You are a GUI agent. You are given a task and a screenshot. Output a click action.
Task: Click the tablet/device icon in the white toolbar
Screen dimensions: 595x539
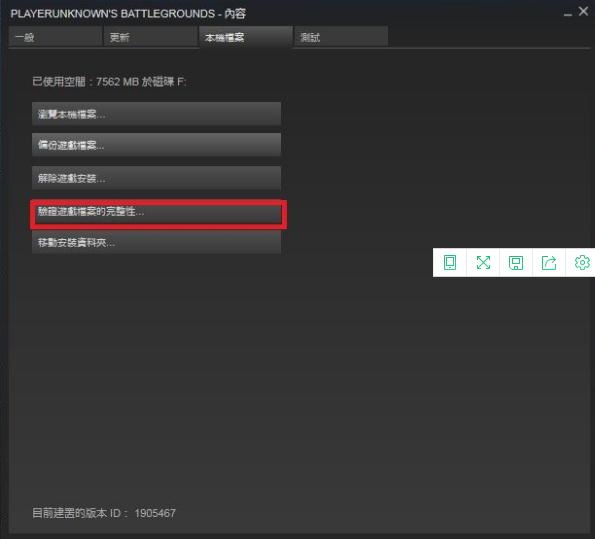pyautogui.click(x=450, y=262)
